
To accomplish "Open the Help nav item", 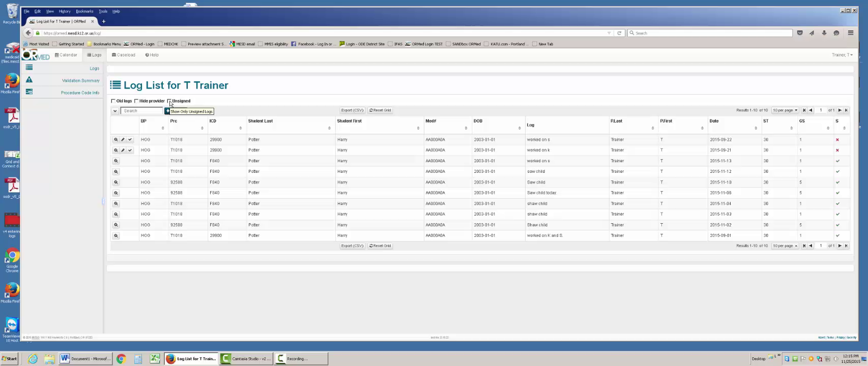I will pos(152,55).
